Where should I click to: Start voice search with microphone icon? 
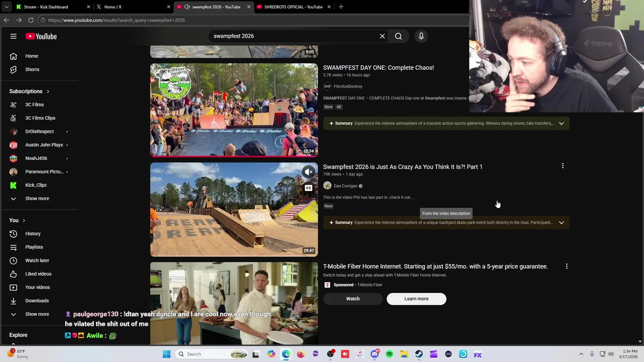[421, 36]
